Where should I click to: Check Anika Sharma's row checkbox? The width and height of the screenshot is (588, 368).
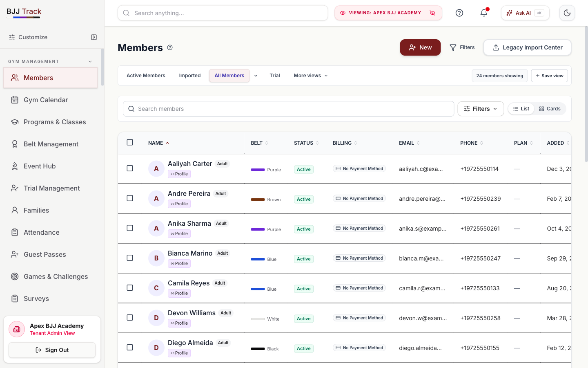[x=130, y=228]
